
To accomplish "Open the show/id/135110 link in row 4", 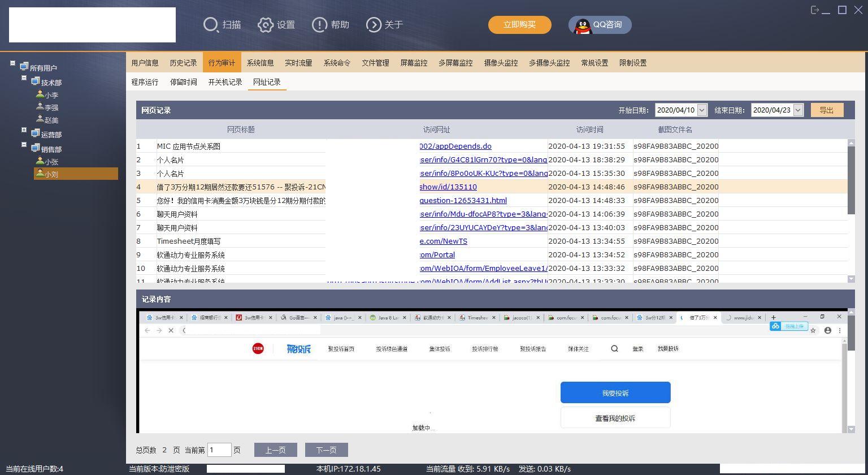I will (448, 187).
